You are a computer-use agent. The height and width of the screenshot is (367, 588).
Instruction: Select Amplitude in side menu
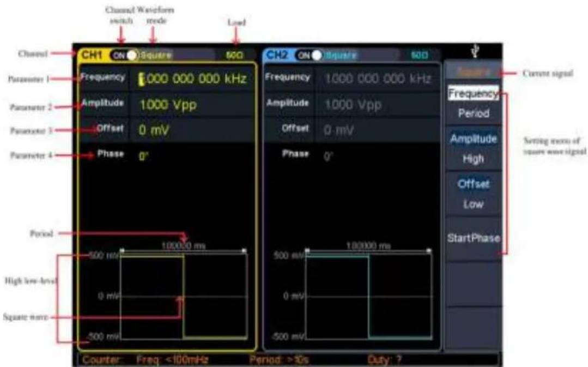tap(473, 139)
